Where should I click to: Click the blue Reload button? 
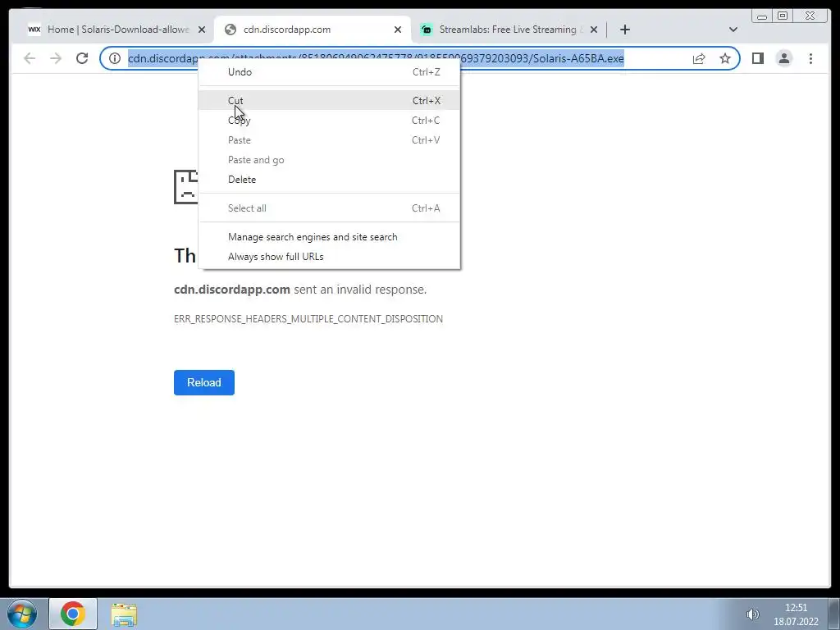pyautogui.click(x=204, y=382)
